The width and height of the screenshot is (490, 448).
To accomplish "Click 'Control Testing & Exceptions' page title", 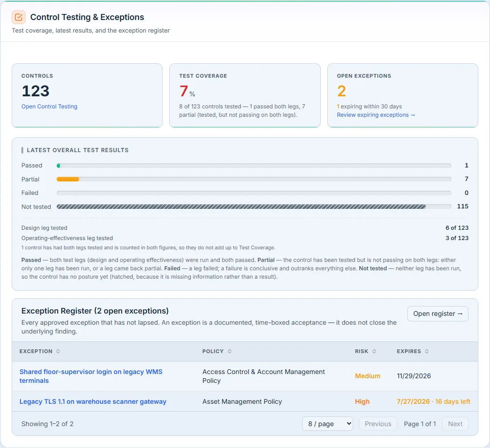I will (87, 17).
